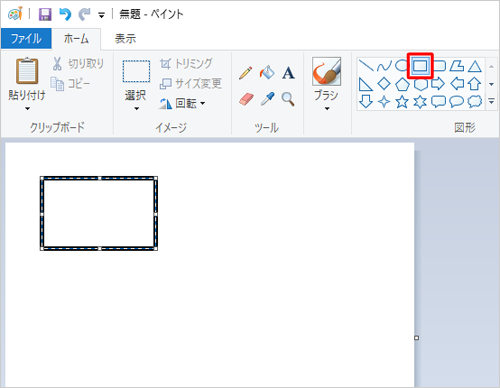Click the Save icon in title bar
This screenshot has height=388, width=500.
click(45, 14)
